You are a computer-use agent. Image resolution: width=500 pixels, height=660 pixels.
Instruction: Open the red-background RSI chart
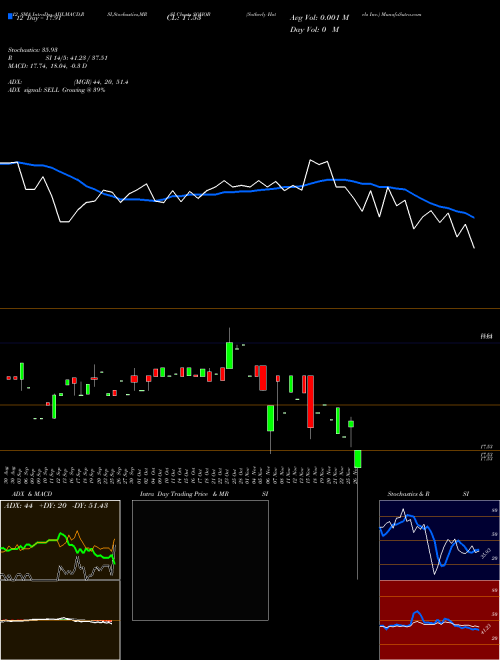tap(439, 620)
